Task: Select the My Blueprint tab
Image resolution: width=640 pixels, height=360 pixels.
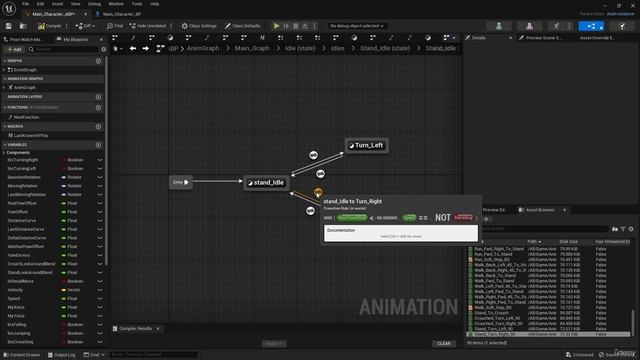Action: point(75,40)
